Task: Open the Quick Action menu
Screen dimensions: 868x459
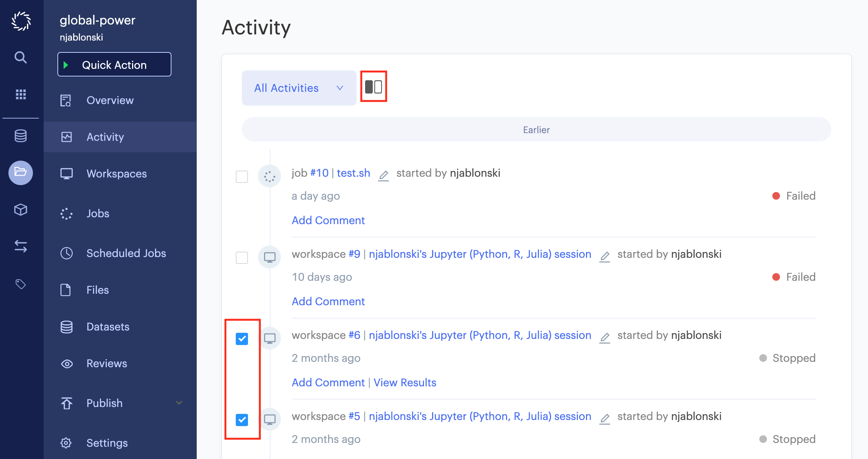Action: (114, 65)
